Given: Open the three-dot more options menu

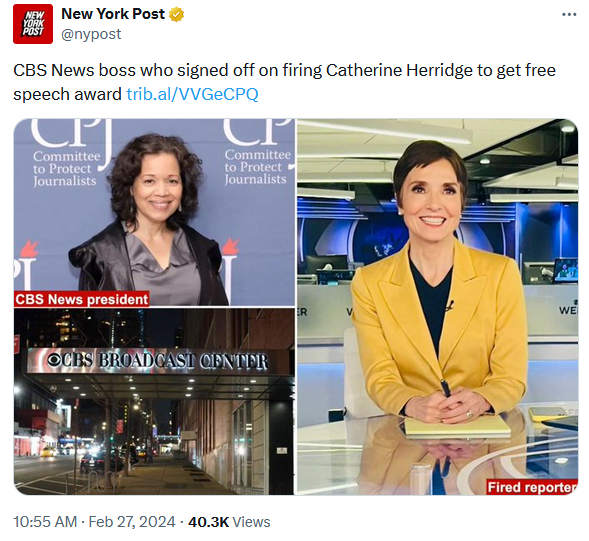Looking at the screenshot, I should coord(569,15).
